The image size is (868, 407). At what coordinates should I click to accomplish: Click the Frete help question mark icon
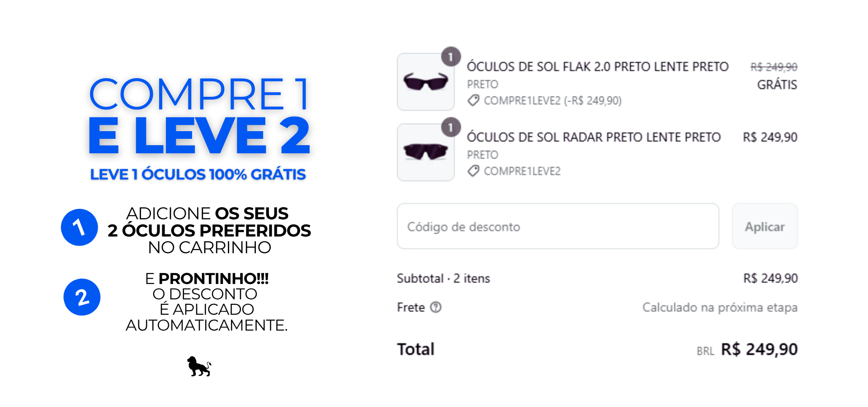[x=436, y=308]
